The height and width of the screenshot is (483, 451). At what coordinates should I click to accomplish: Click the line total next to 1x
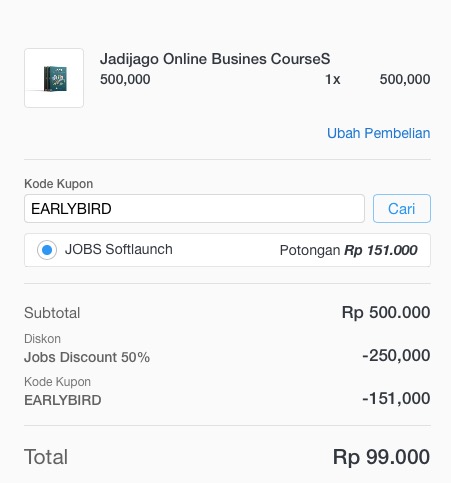405,79
